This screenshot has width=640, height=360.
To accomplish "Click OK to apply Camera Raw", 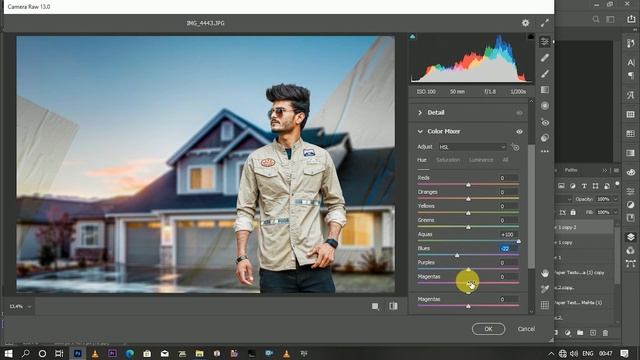I will coord(488,329).
